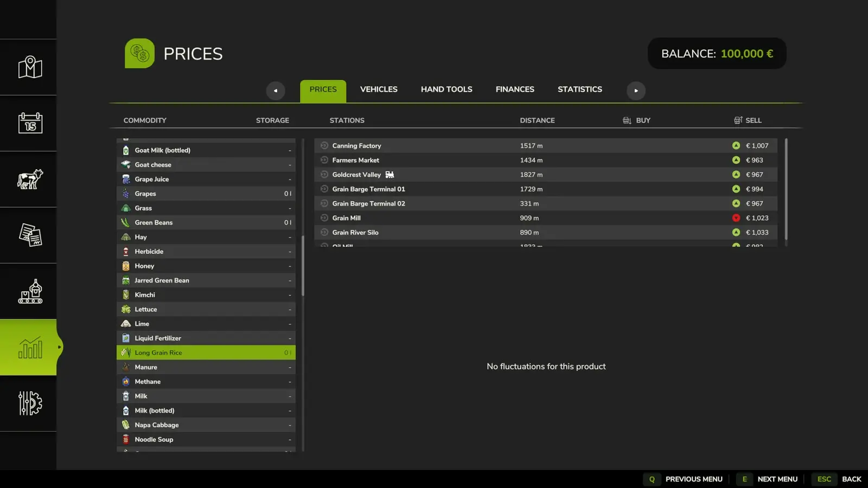Click the red price trend icon for Grain Mill
Screen dimensions: 868x488
click(x=736, y=218)
